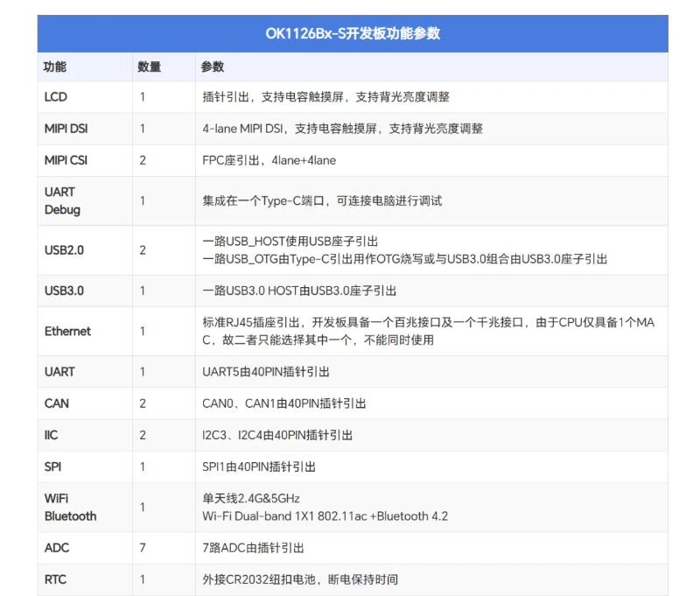This screenshot has height=596, width=700.
Task: Click the FPC座引出 4lane+4lane description
Action: [269, 160]
